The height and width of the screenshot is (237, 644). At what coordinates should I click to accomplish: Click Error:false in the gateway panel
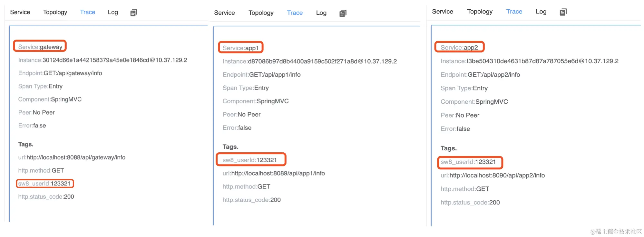(32, 126)
